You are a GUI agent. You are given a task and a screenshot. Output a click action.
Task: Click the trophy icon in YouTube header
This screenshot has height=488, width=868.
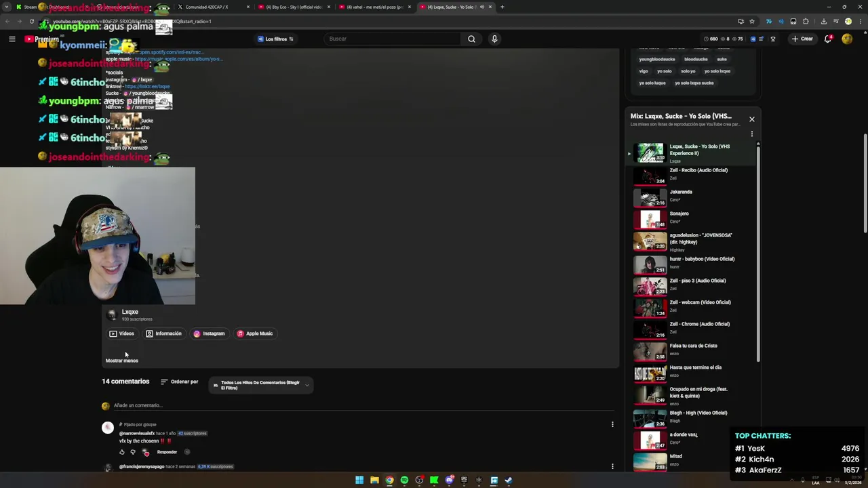point(773,39)
